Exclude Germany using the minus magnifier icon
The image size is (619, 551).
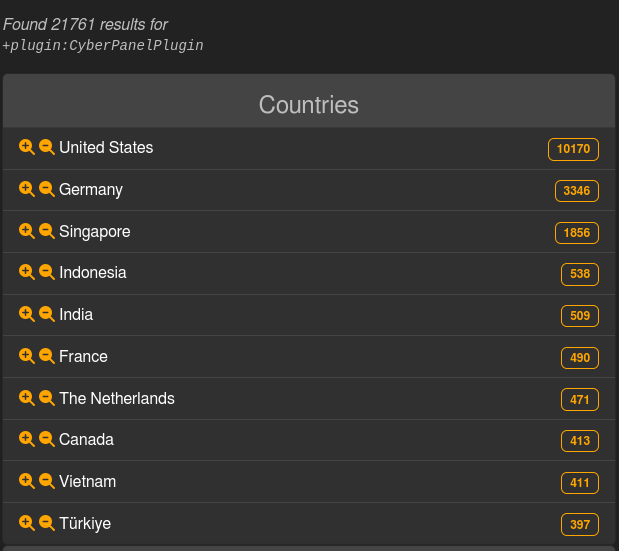pyautogui.click(x=46, y=189)
